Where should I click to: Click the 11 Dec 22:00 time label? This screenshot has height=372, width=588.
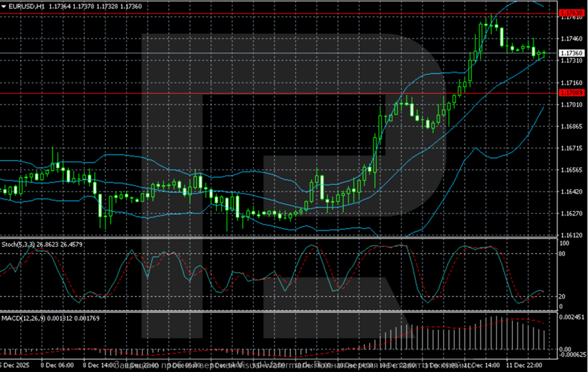tap(524, 366)
